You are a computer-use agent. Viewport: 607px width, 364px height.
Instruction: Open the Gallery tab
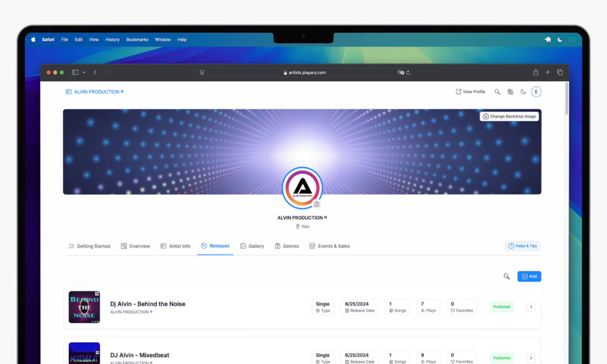click(x=252, y=246)
